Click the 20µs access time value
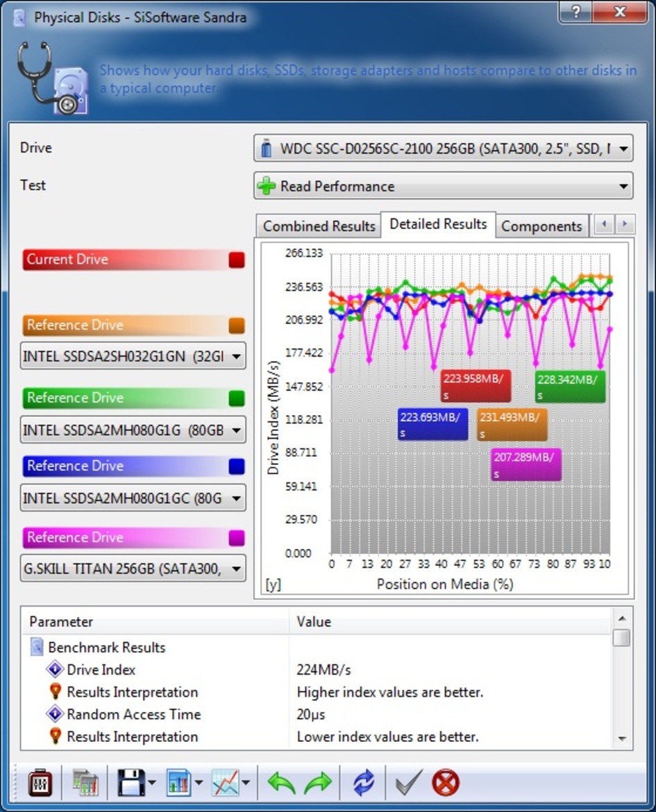656x812 pixels. [x=310, y=715]
